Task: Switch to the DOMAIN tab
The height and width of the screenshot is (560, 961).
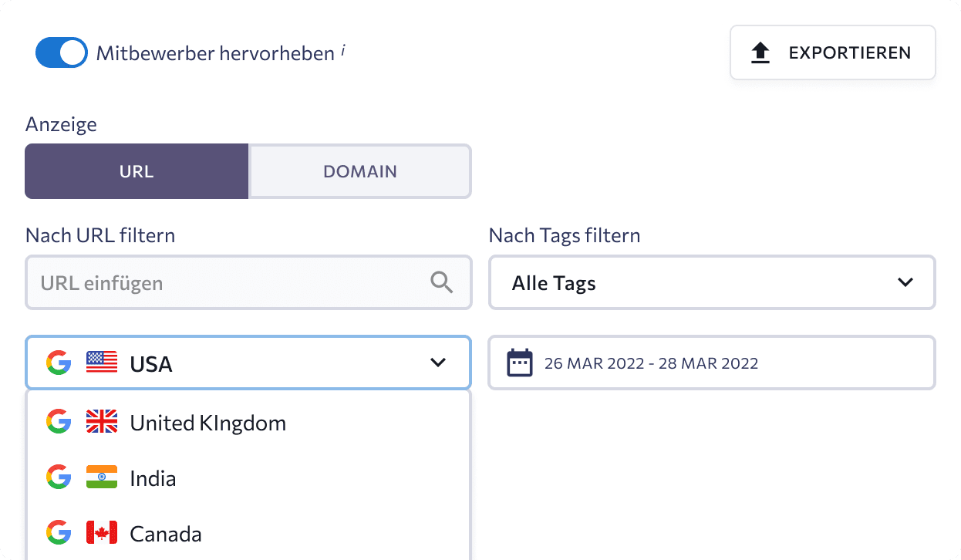Action: (x=360, y=171)
